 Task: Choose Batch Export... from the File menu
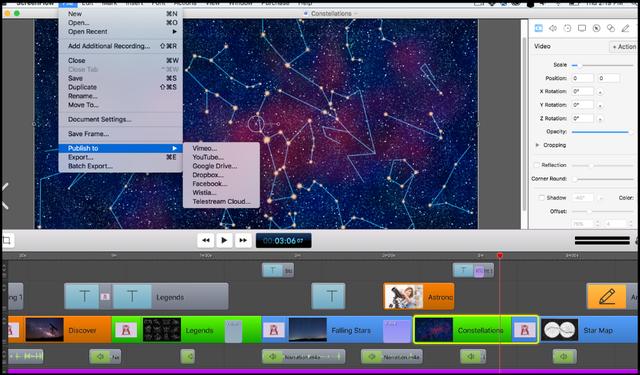(x=121, y=166)
